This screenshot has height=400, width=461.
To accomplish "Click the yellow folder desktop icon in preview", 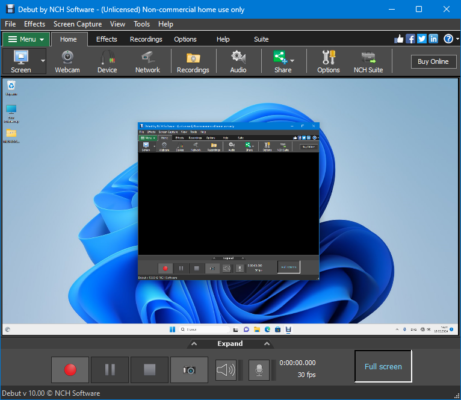I will [11, 136].
